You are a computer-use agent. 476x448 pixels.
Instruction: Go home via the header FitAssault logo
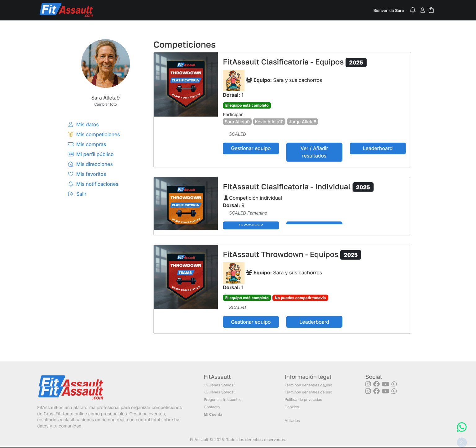tap(66, 10)
